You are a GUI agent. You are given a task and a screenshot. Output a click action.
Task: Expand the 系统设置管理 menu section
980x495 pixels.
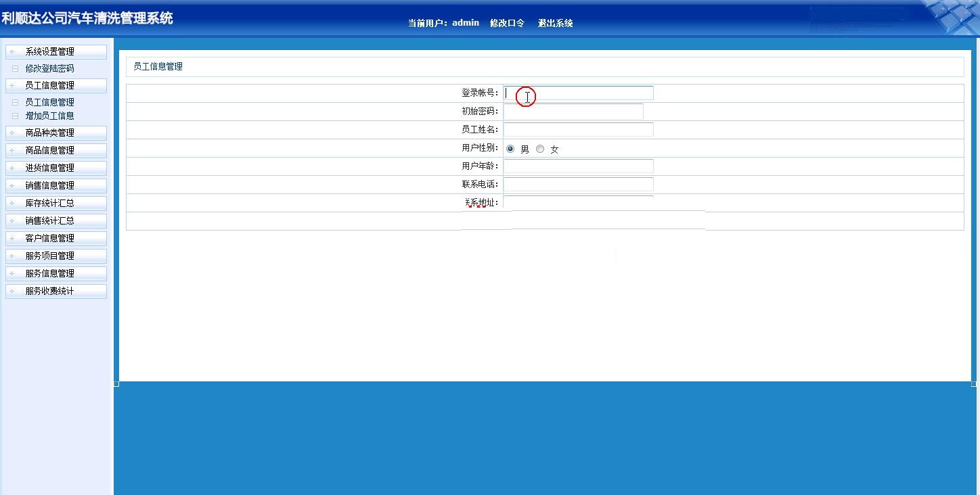[x=55, y=51]
